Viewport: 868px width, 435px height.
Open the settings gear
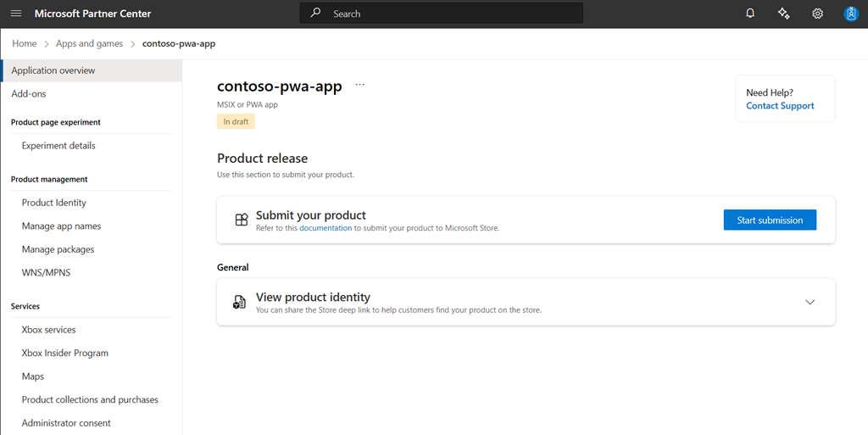click(x=818, y=14)
